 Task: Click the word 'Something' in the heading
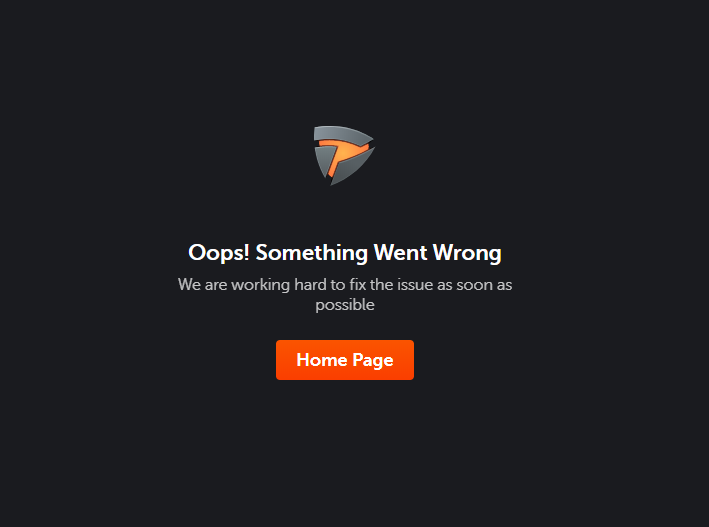(x=312, y=253)
